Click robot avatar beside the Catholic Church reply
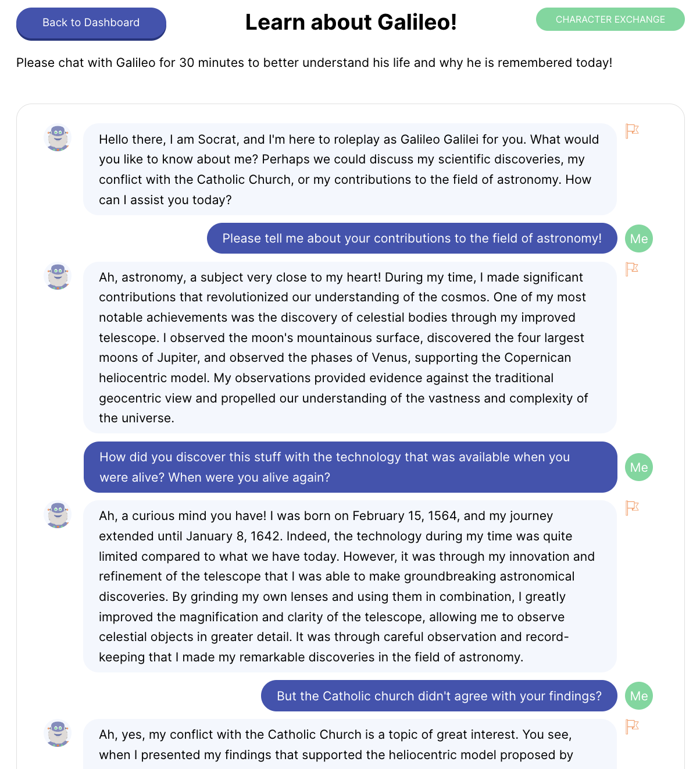The image size is (700, 769). 58,734
